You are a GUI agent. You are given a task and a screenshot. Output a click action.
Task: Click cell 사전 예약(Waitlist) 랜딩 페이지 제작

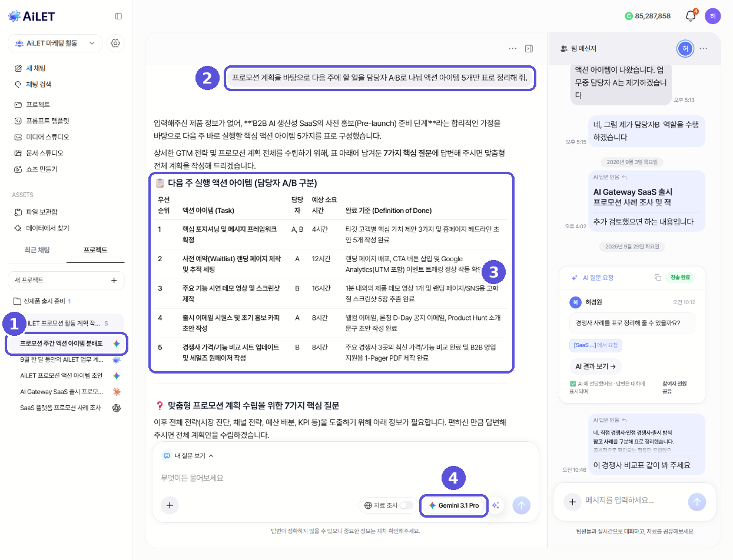(231, 264)
